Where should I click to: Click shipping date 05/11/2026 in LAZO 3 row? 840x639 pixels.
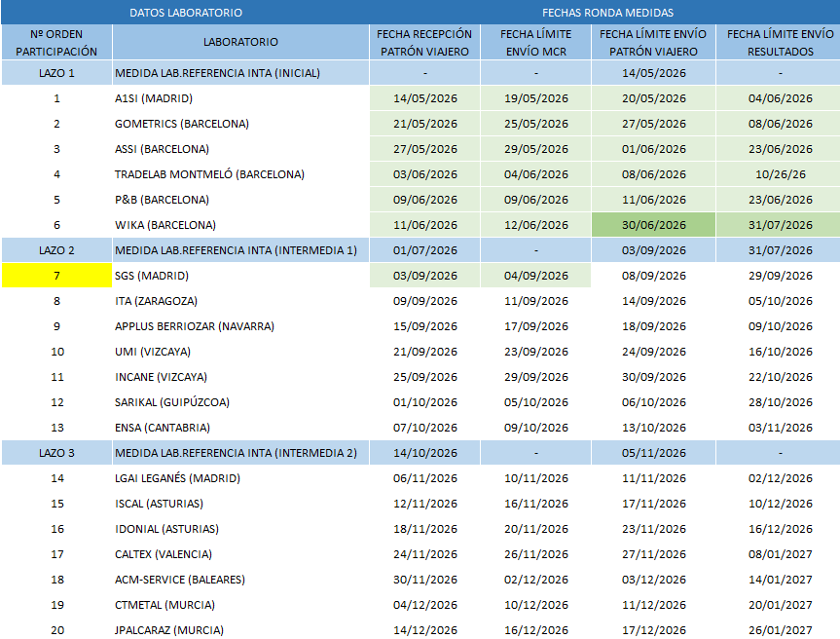coord(653,453)
